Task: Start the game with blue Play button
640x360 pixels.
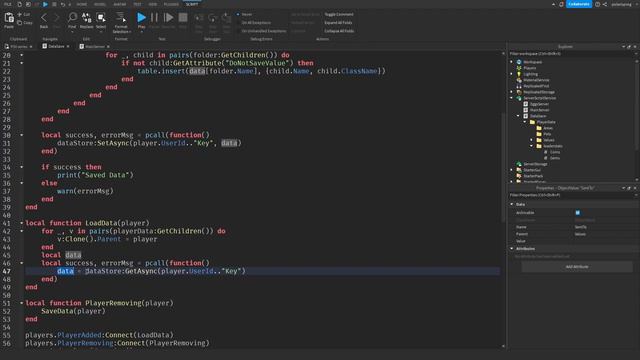Action: click(x=141, y=18)
